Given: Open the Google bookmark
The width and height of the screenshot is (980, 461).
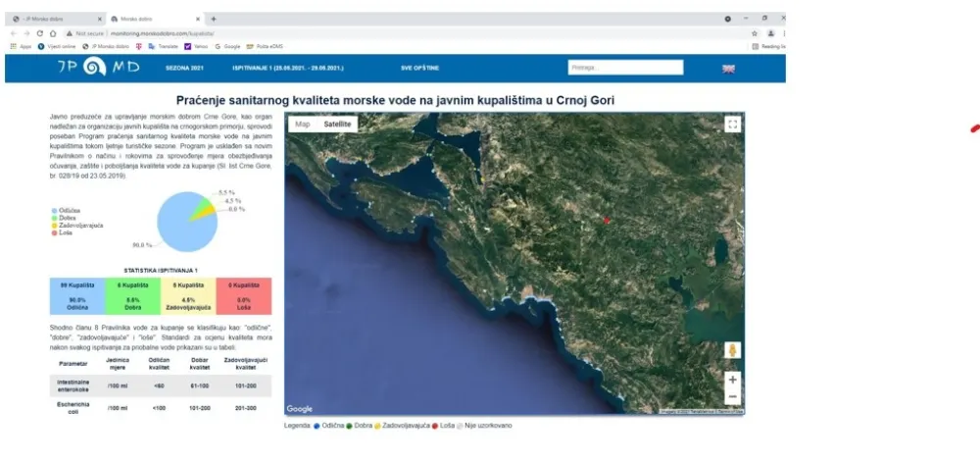Looking at the screenshot, I should click(227, 46).
